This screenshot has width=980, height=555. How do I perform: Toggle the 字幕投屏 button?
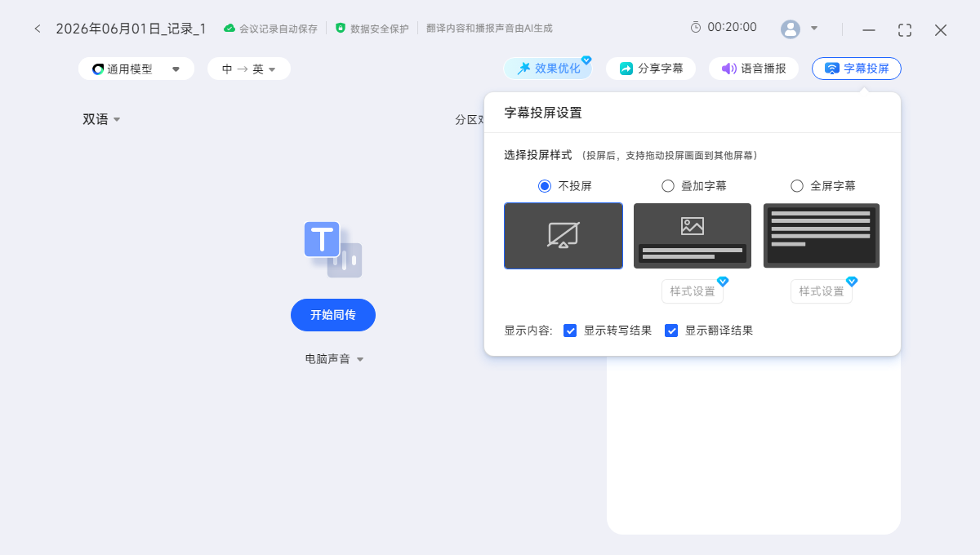857,69
